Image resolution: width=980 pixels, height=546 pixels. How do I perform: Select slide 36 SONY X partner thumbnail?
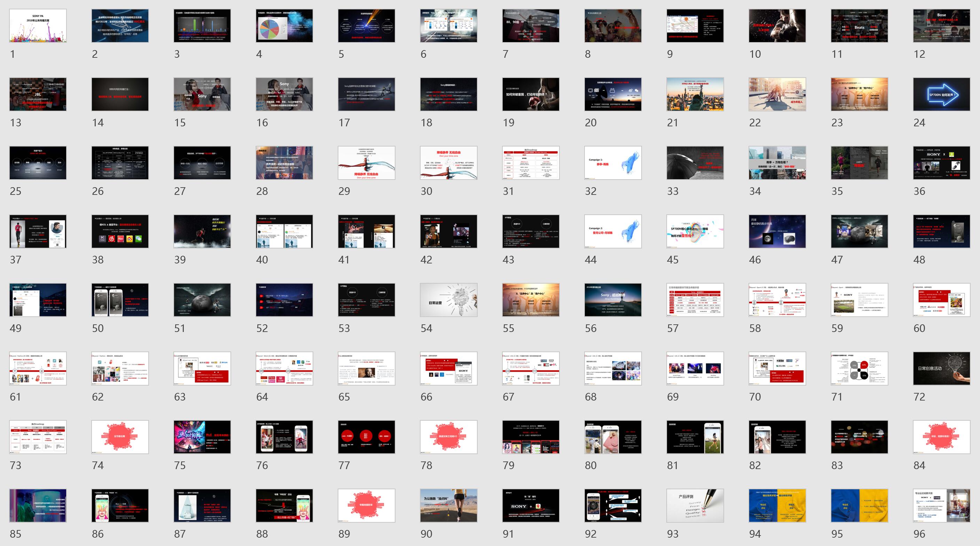click(942, 163)
